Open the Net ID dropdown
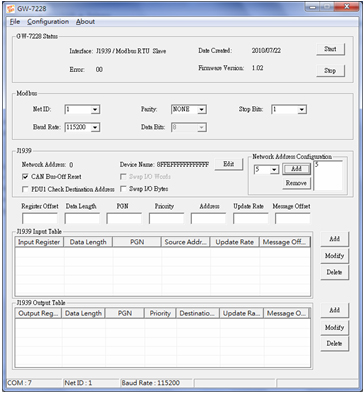The width and height of the screenshot is (363, 394). [x=95, y=109]
